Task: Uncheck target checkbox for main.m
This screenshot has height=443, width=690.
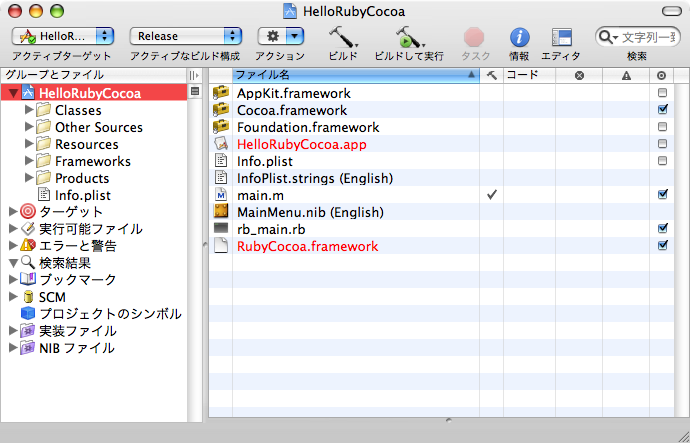Action: [662, 194]
